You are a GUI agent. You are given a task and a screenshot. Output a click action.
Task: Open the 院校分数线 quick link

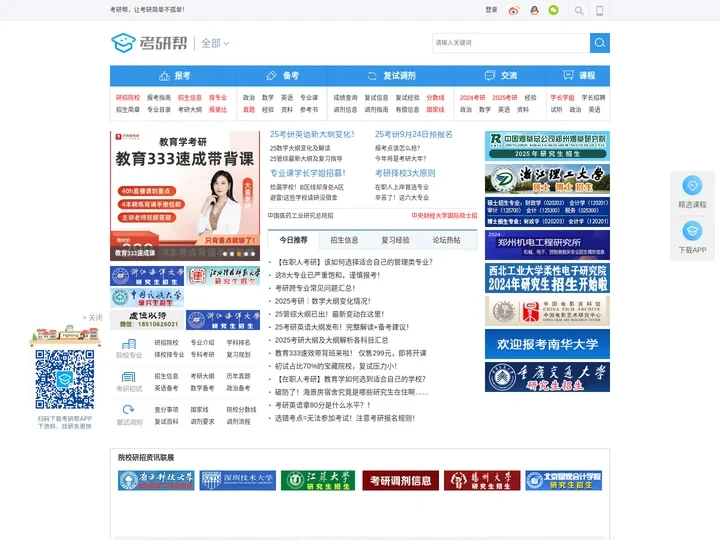241,410
